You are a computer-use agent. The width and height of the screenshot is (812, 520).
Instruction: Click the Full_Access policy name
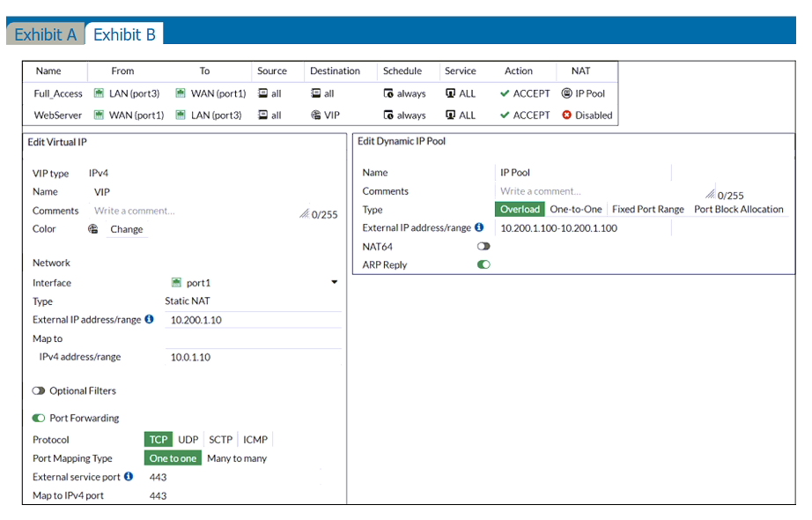click(58, 93)
